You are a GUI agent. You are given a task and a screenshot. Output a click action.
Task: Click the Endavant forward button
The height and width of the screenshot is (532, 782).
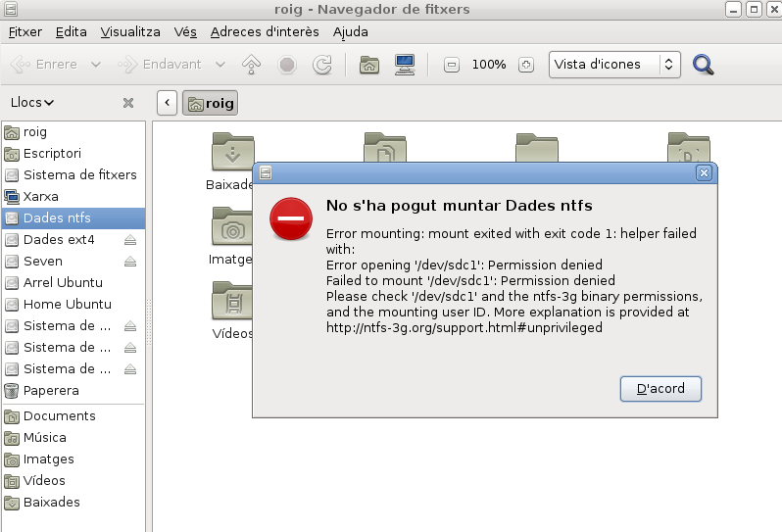point(159,65)
